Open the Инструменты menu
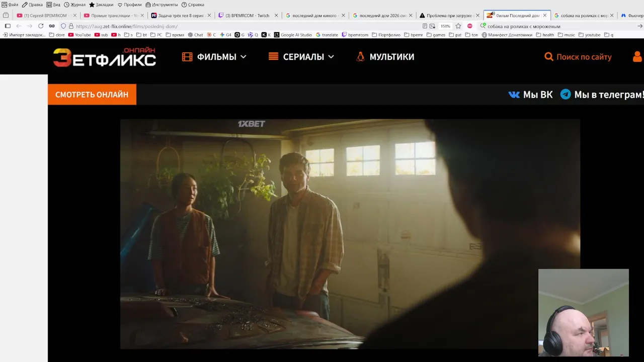Image resolution: width=644 pixels, height=362 pixels. [x=162, y=5]
